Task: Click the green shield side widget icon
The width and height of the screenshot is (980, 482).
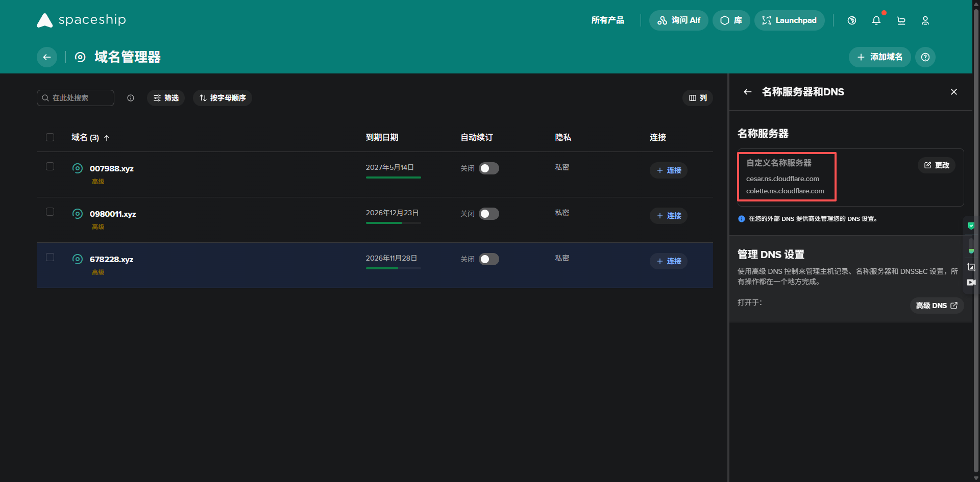Action: [x=971, y=226]
